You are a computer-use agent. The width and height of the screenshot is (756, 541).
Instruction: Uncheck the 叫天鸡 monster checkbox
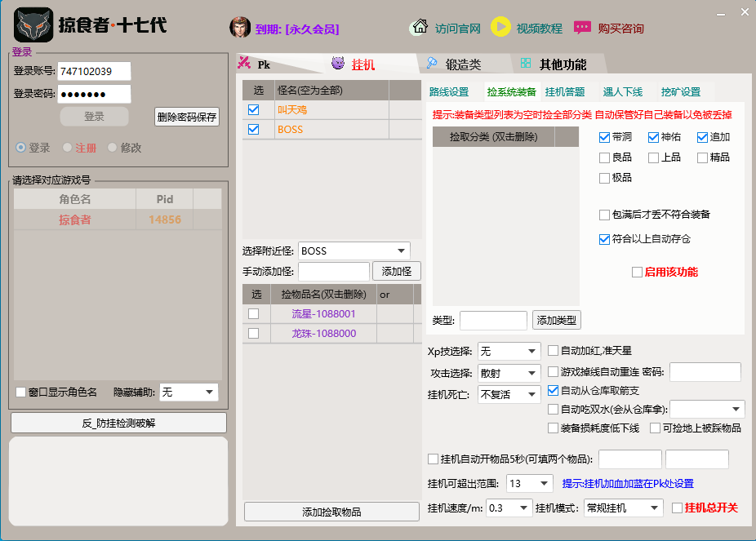pos(253,109)
